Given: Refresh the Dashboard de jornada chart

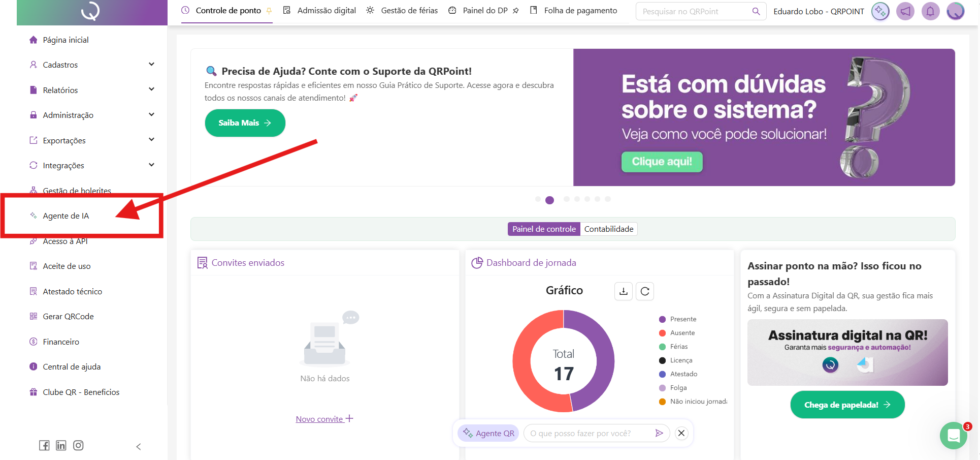Looking at the screenshot, I should click(645, 291).
